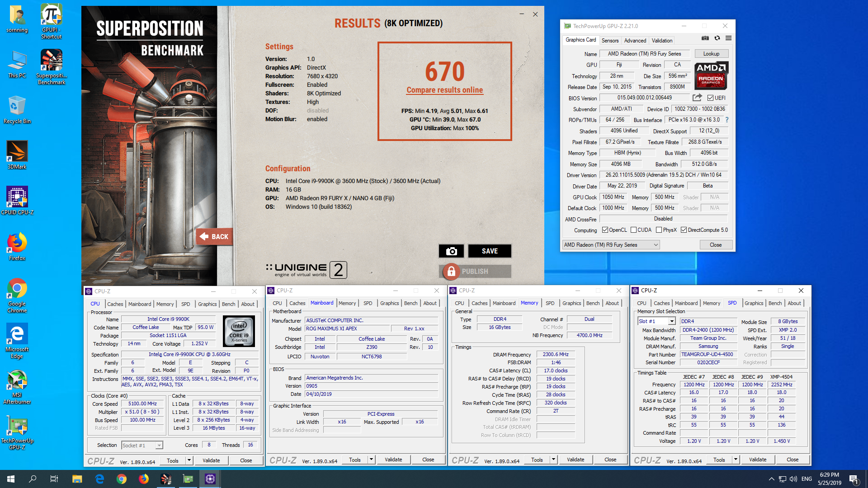This screenshot has width=868, height=488.
Task: Open the Superposition Benchmark desktop icon
Action: coord(51,67)
